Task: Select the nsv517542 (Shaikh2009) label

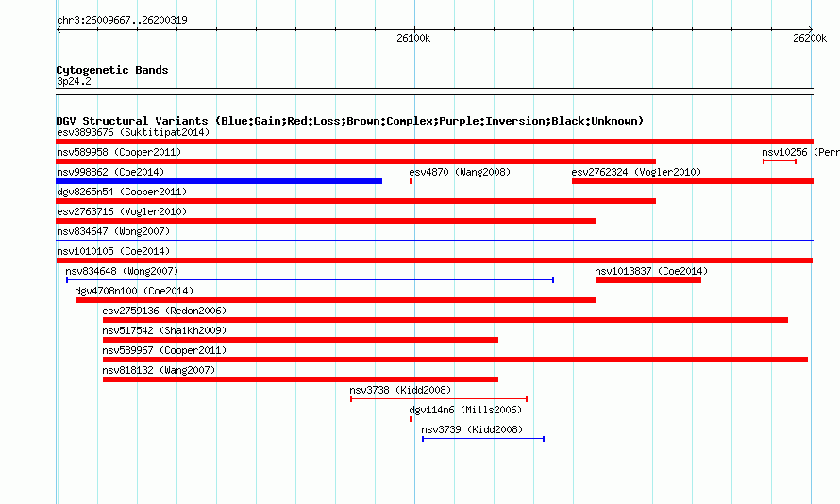Action: [164, 330]
